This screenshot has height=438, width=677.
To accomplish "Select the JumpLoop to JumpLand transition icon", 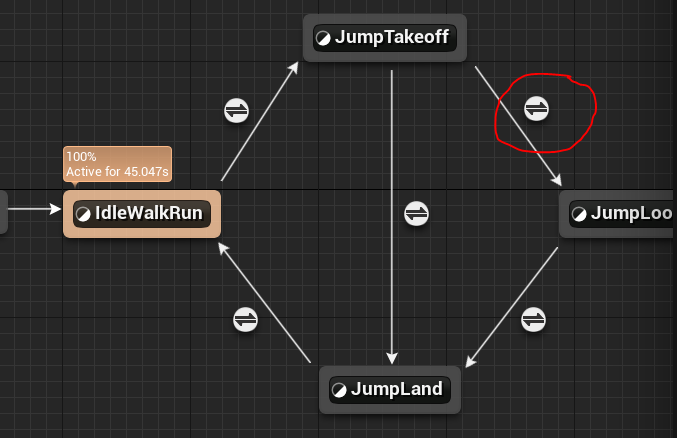I will [534, 319].
